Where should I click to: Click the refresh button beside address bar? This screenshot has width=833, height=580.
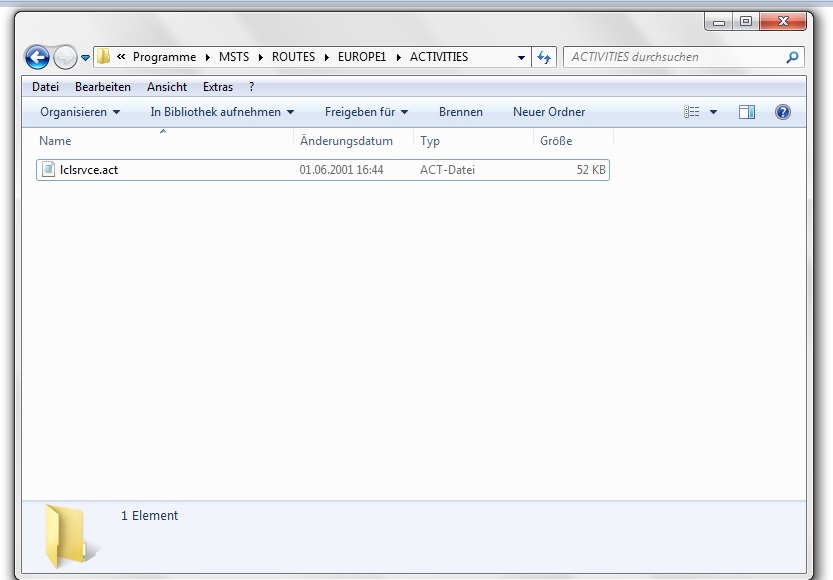tap(545, 57)
